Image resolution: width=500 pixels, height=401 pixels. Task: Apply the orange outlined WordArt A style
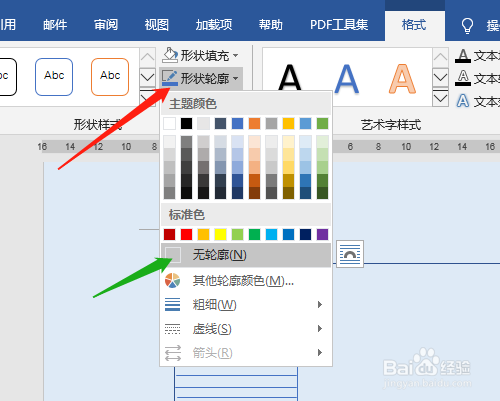pos(402,79)
